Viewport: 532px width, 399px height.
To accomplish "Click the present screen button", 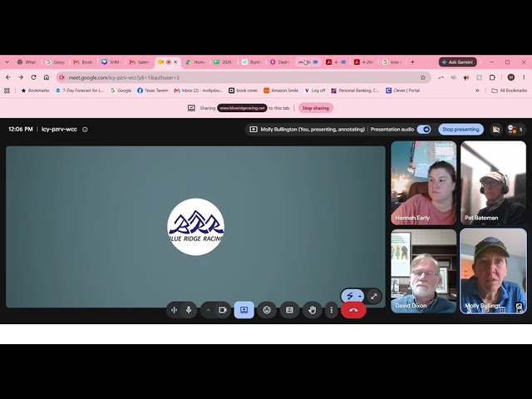I will point(244,310).
